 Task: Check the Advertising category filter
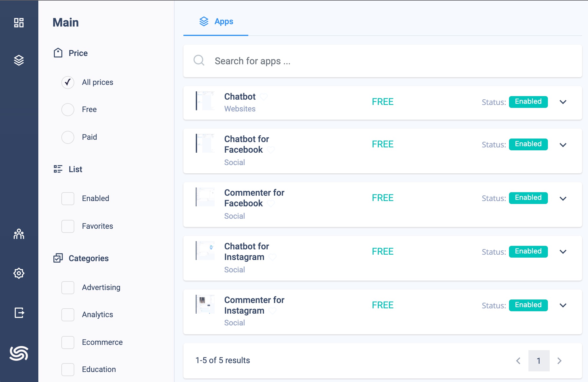(68, 288)
